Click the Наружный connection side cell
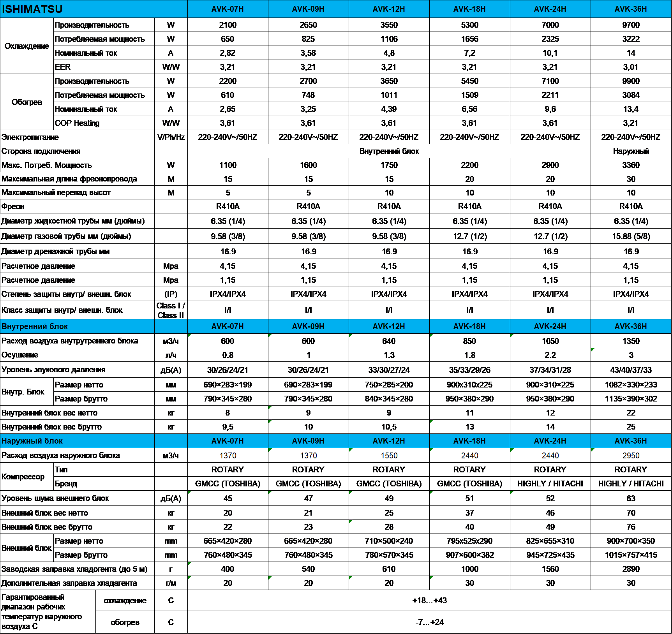This screenshot has height=634, width=672. (631, 151)
